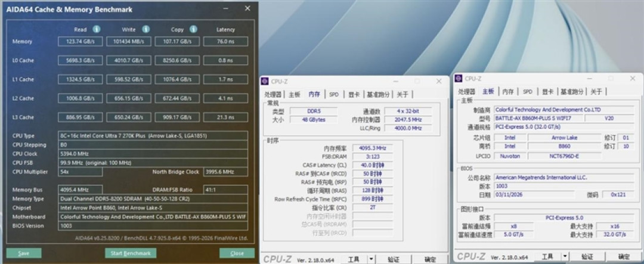Click the DRAM:FSB Ratio value 41:1
This screenshot has width=644, height=264.
coord(225,190)
